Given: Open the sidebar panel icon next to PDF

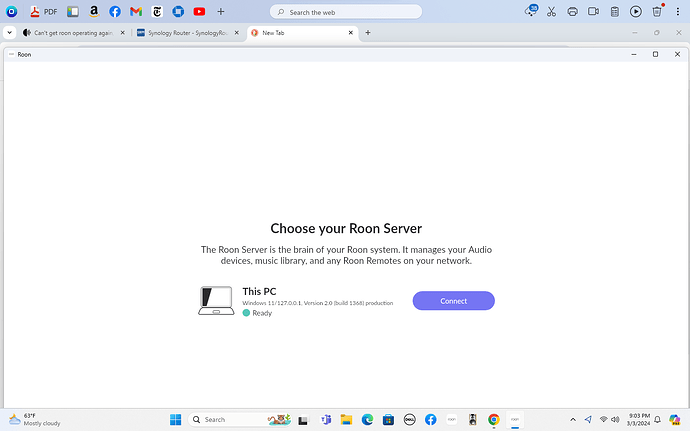Looking at the screenshot, I should click(73, 12).
